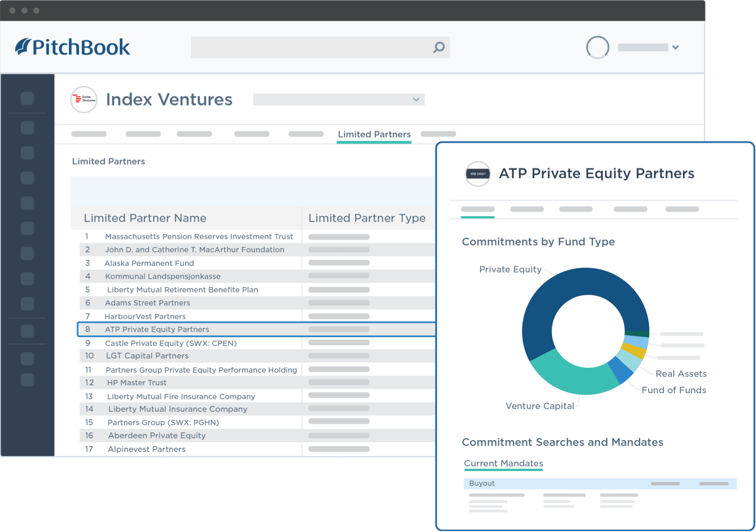The width and height of the screenshot is (756, 532).
Task: Open Adams Street Partners row
Action: pyautogui.click(x=257, y=303)
